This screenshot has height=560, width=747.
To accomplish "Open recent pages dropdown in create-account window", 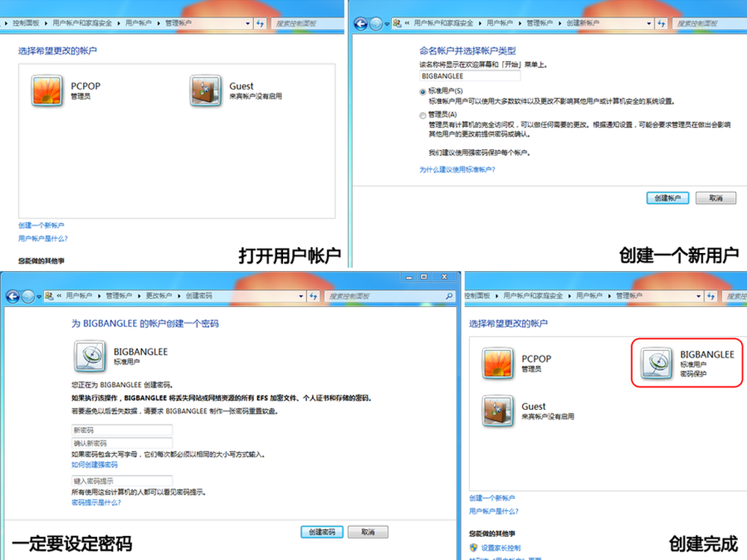I will pos(387,24).
